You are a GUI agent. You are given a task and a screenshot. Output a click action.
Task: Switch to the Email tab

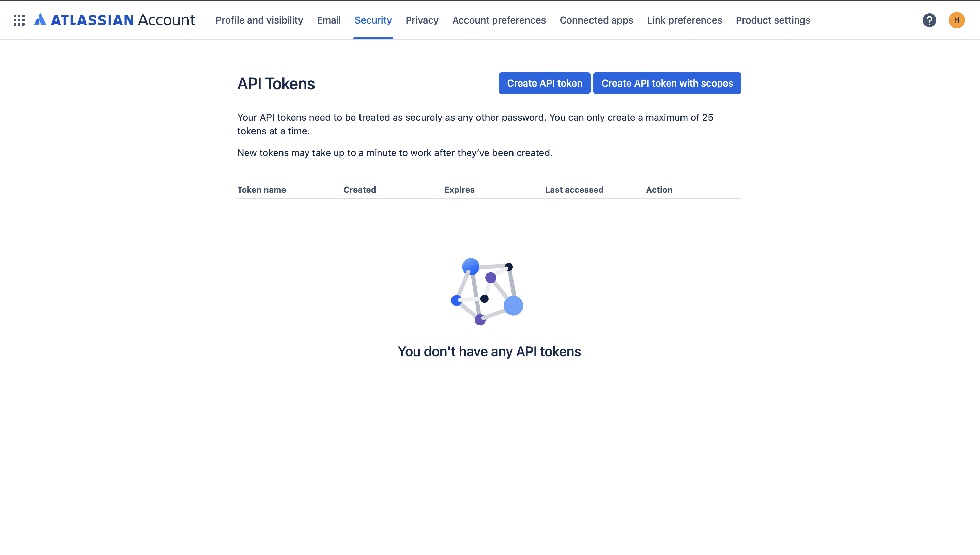click(x=329, y=20)
